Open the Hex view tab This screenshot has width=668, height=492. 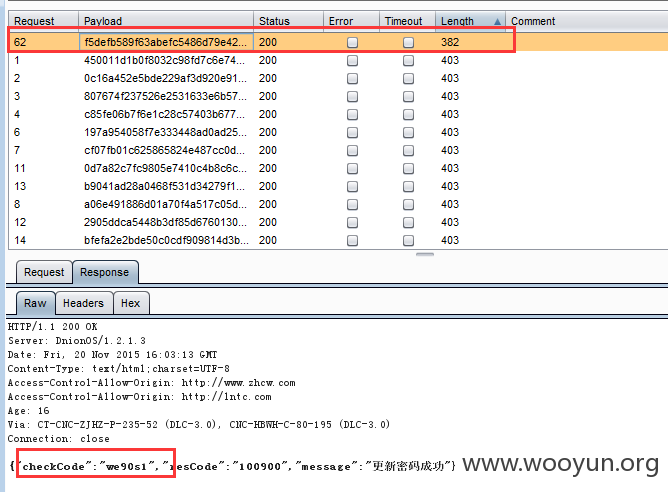pos(131,303)
